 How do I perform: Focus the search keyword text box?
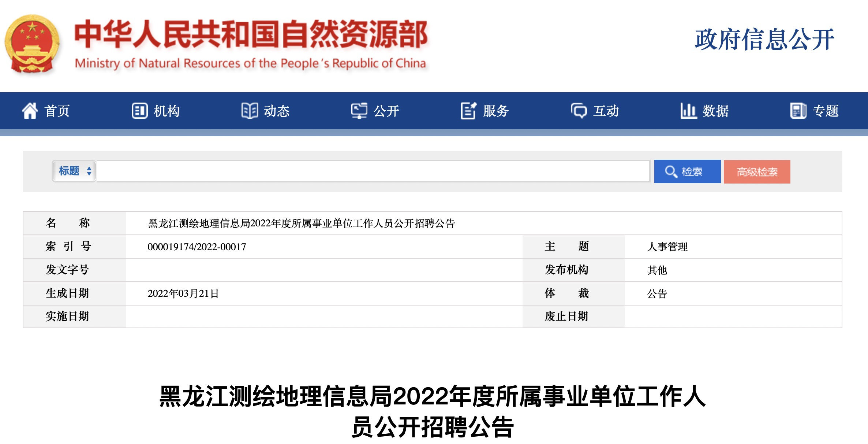coord(373,171)
